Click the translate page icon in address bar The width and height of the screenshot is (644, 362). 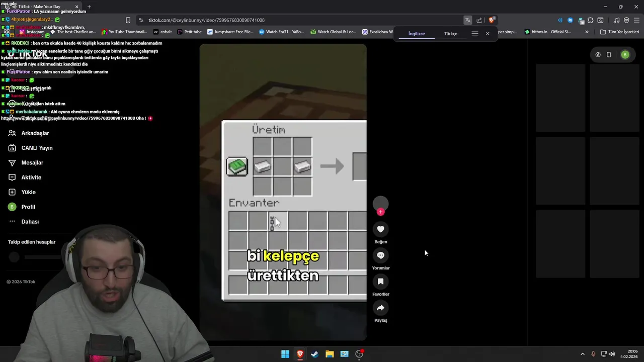pos(468,20)
